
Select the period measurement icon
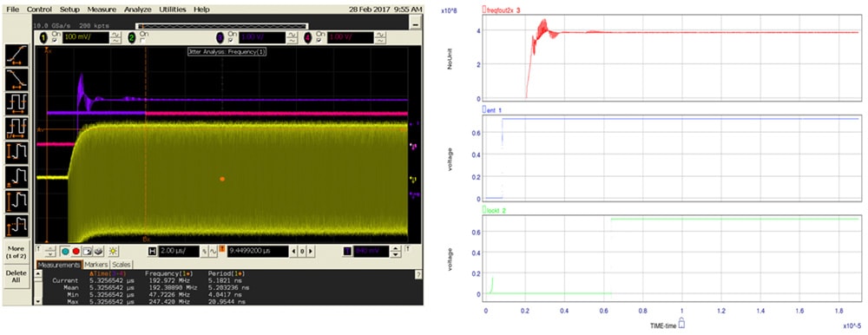click(x=16, y=103)
